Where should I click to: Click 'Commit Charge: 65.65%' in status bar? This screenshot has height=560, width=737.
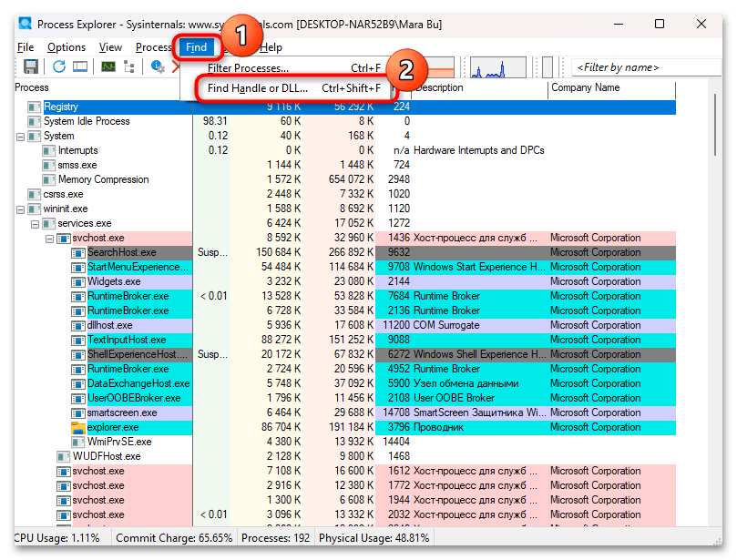(174, 538)
